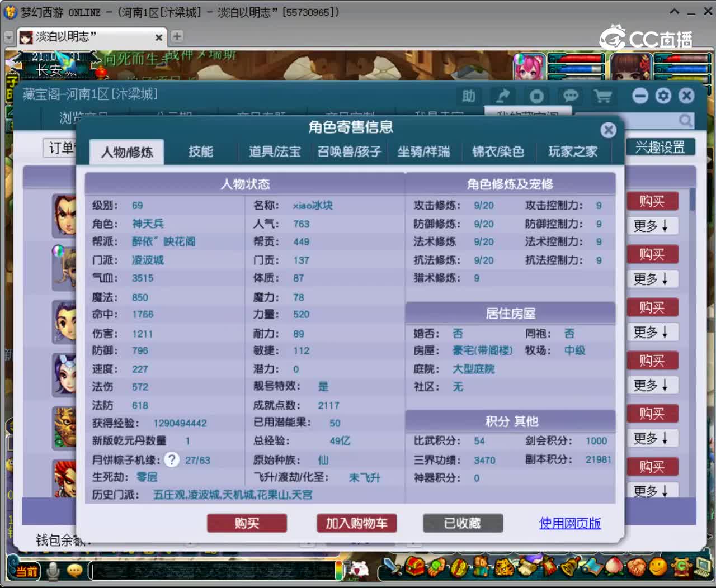Click the player character portrait at top right
This screenshot has width=716, height=588.
[630, 67]
